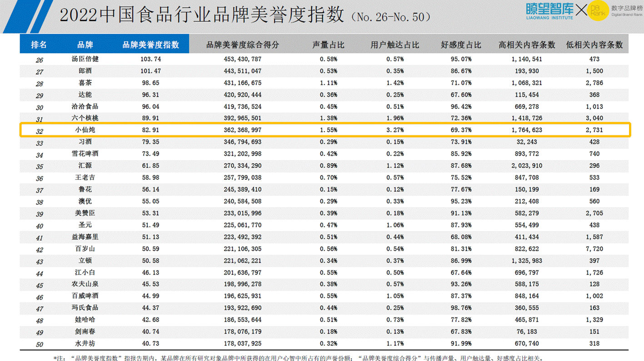Click the 高相关内容条数 column header
This screenshot has height=361, width=644.
pyautogui.click(x=527, y=45)
